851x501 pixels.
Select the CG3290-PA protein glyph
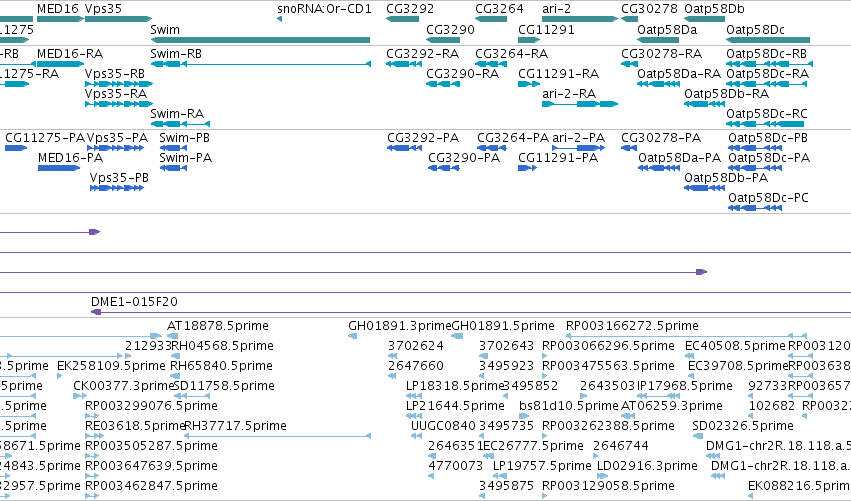pos(444,168)
